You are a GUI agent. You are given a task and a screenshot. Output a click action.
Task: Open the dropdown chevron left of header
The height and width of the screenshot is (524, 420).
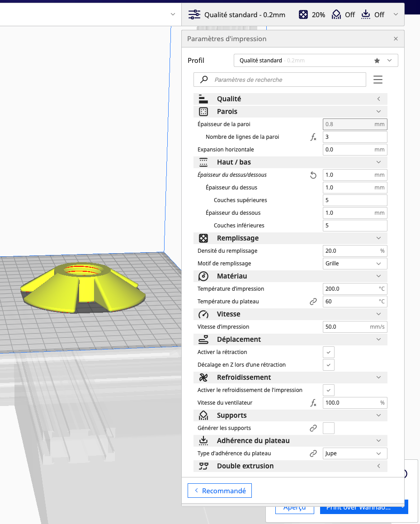point(173,14)
